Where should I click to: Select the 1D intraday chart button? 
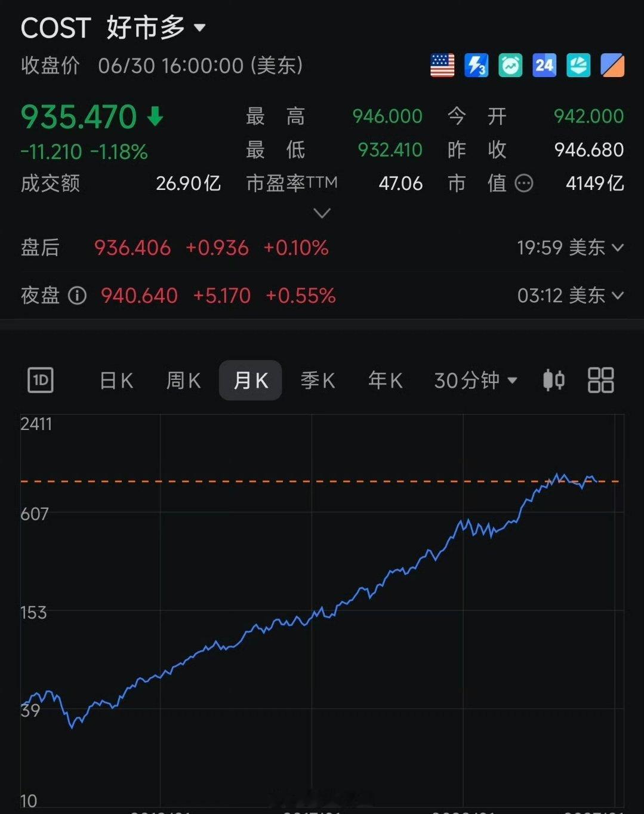(x=41, y=380)
